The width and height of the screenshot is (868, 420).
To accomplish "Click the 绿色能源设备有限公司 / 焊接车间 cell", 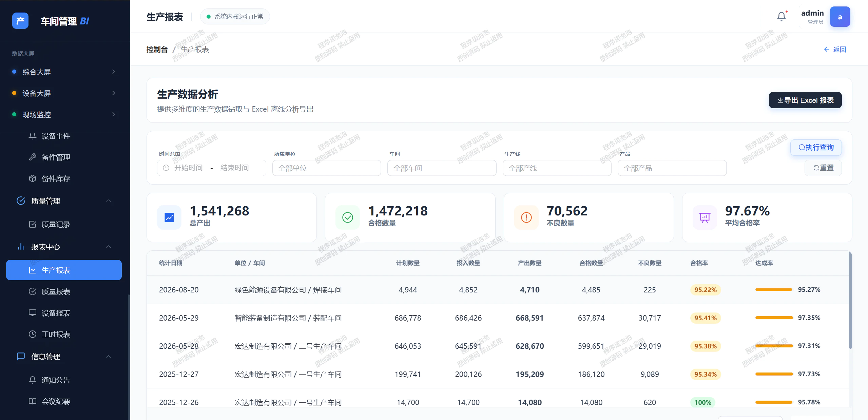I will point(288,290).
